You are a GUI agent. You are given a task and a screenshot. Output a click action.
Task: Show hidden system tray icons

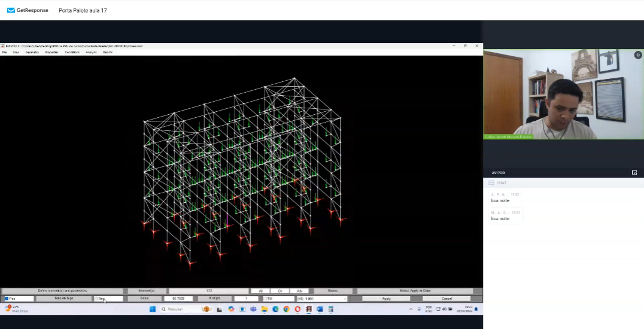pos(411,309)
